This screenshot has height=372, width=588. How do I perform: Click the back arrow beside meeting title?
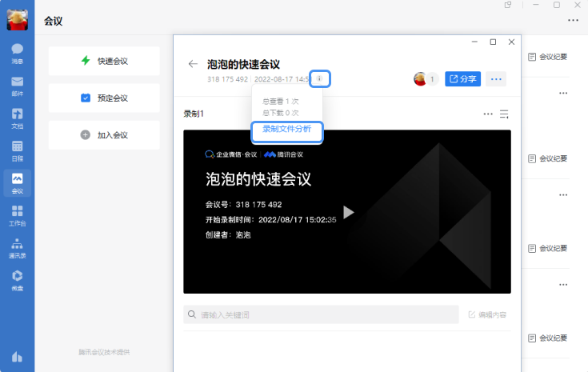[x=193, y=64]
